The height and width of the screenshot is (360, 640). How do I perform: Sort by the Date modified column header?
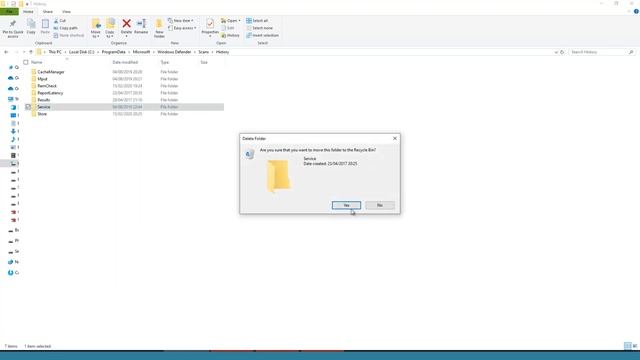pos(125,62)
